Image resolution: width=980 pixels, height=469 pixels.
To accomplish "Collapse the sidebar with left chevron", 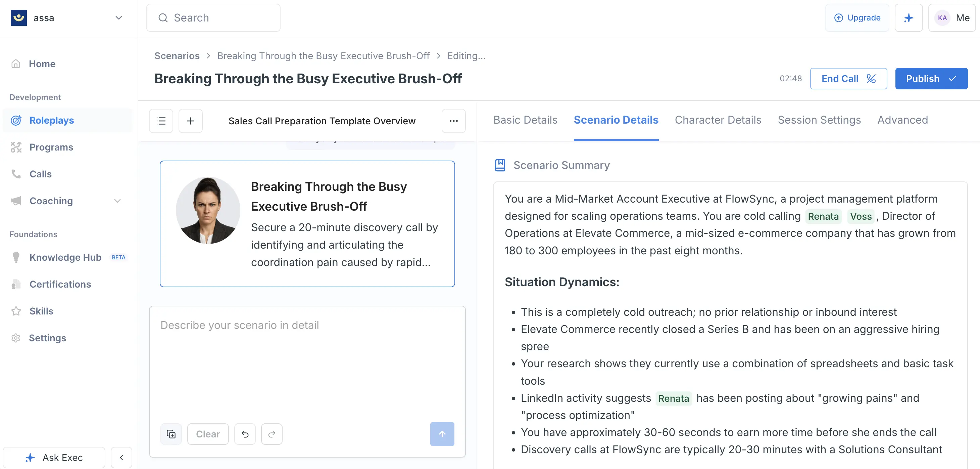I will pyautogui.click(x=121, y=458).
